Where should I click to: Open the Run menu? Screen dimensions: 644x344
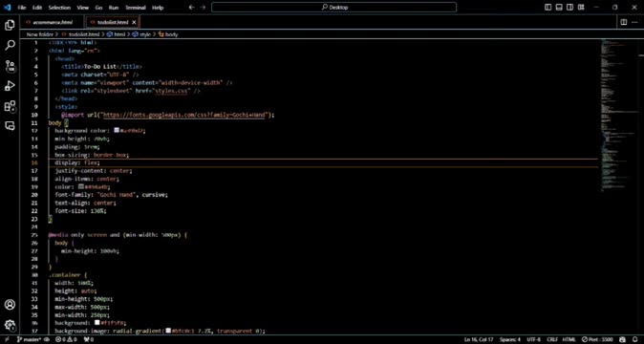click(114, 8)
